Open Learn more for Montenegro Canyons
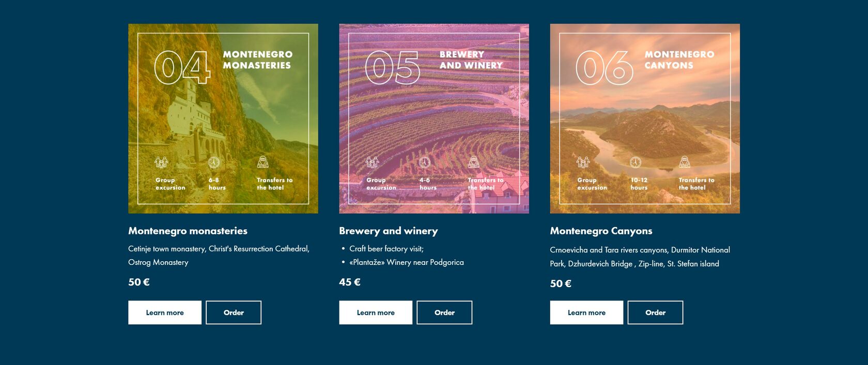Screen dimensions: 868x365 pos(586,312)
